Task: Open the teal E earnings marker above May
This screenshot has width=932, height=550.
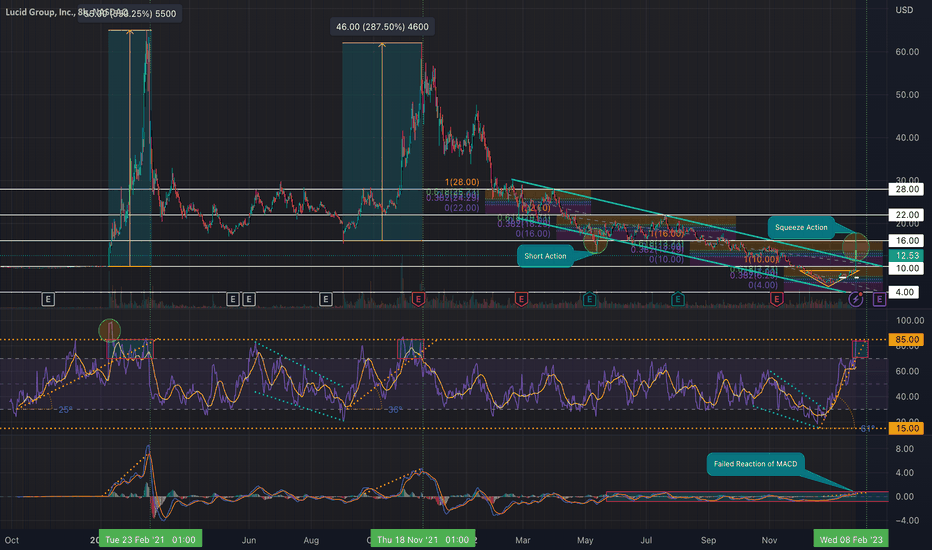Action: tap(589, 299)
